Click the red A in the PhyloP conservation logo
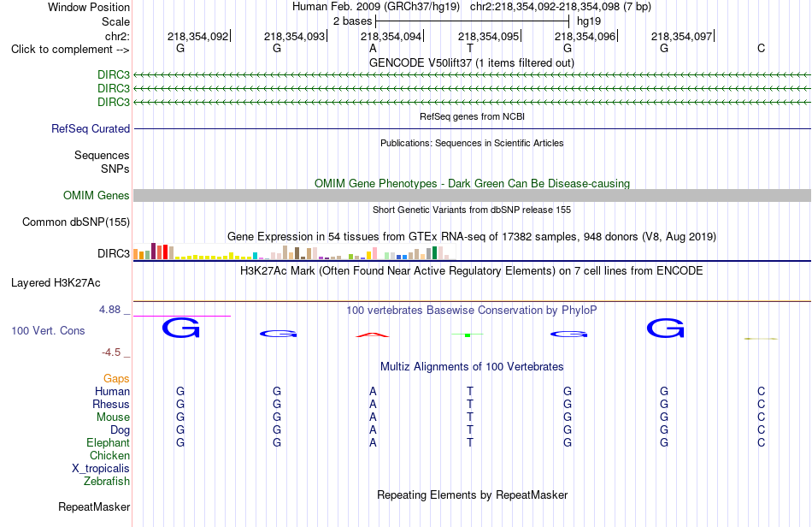Viewport: 812px width, 527px height. pos(373,335)
